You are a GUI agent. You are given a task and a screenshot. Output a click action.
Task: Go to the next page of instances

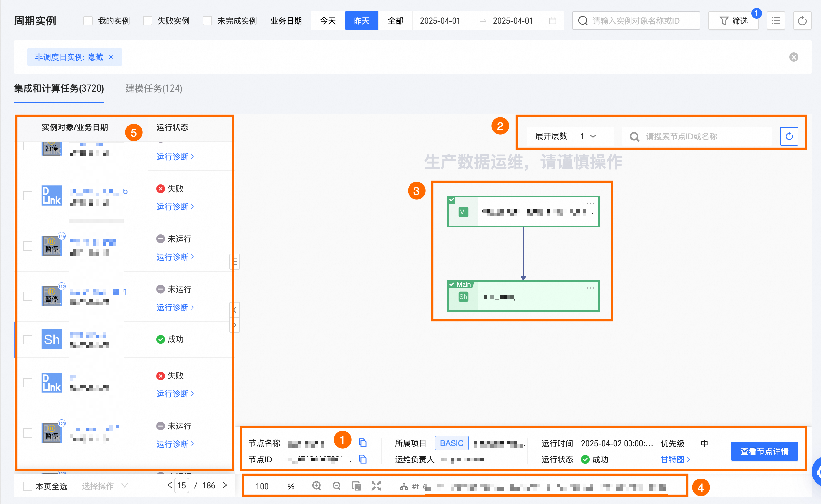[x=225, y=485]
